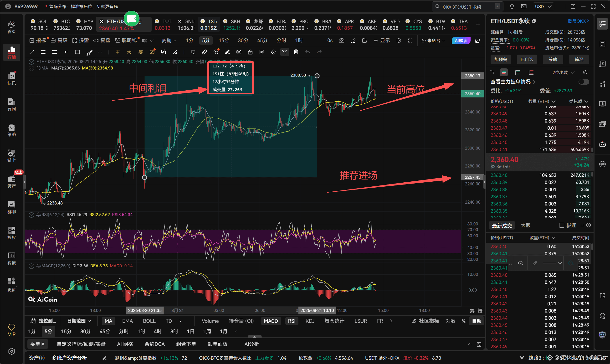Click the 已自选 watchlist button
Screen dimensions: 610x364
[x=527, y=59]
